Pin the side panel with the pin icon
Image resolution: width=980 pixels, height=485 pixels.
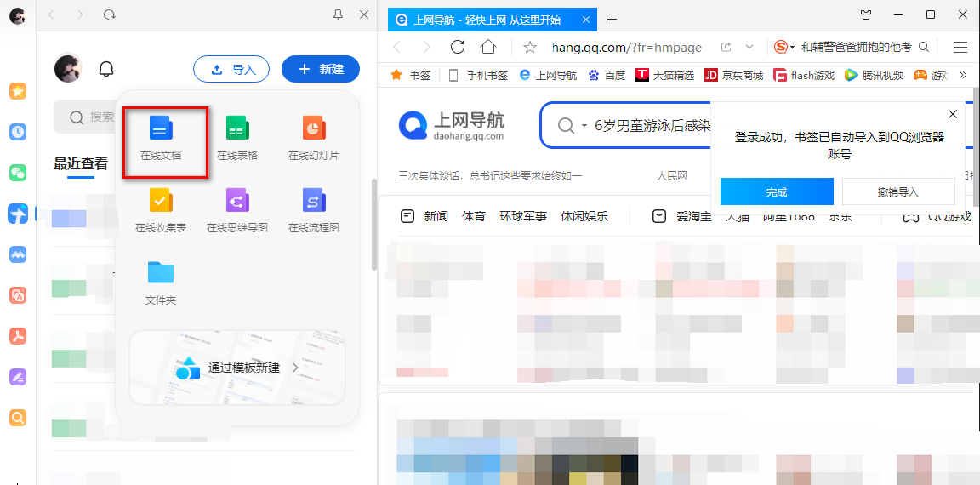pyautogui.click(x=338, y=14)
